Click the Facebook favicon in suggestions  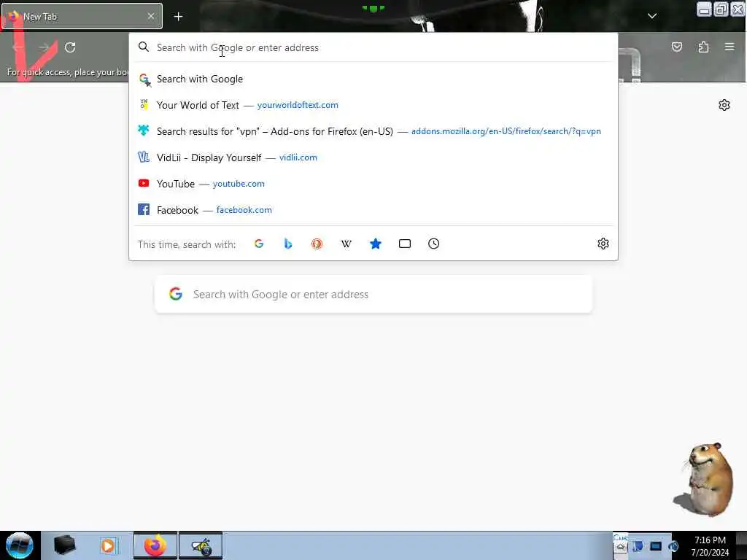point(144,209)
